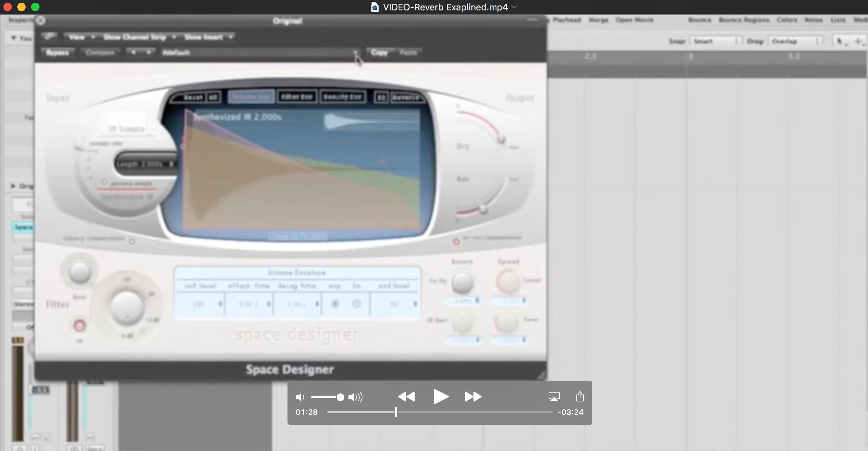Screen dimensions: 868x451
Task: Click the fast-forward icon
Action: [x=473, y=397]
